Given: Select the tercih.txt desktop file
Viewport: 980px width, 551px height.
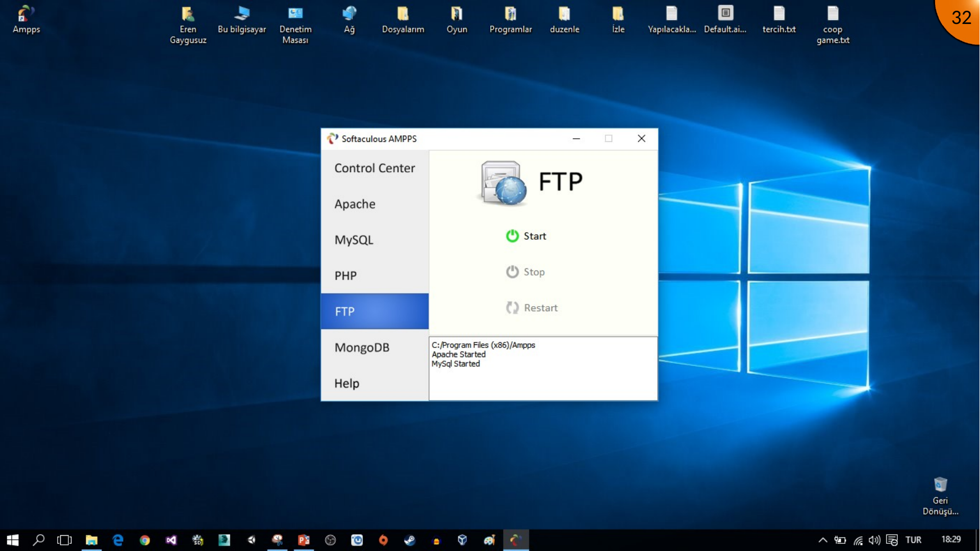Looking at the screenshot, I should 779,19.
